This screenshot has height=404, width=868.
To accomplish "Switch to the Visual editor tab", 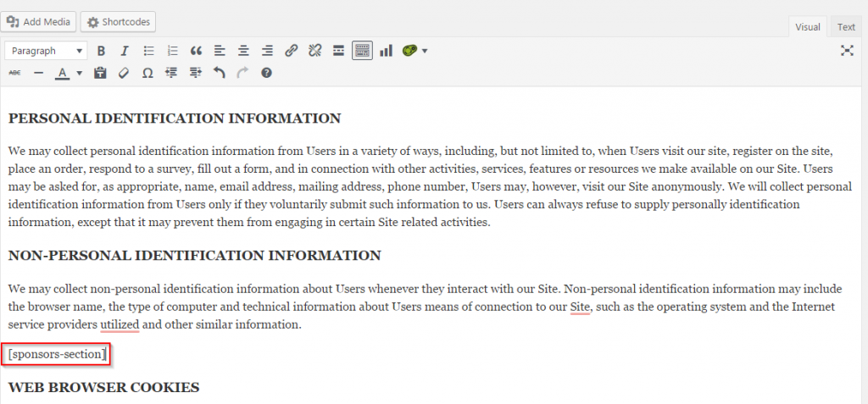I will pos(808,26).
